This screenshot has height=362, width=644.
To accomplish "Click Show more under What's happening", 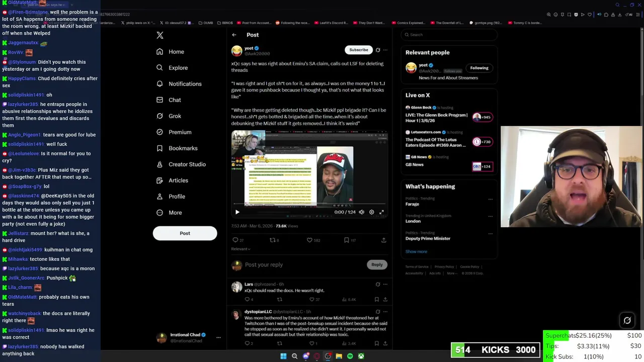I will [x=416, y=251].
